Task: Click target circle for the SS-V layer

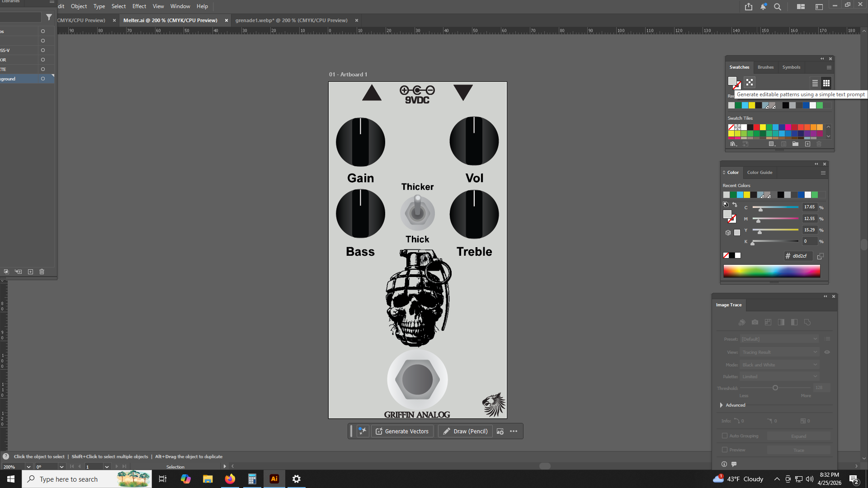Action: pyautogui.click(x=43, y=50)
